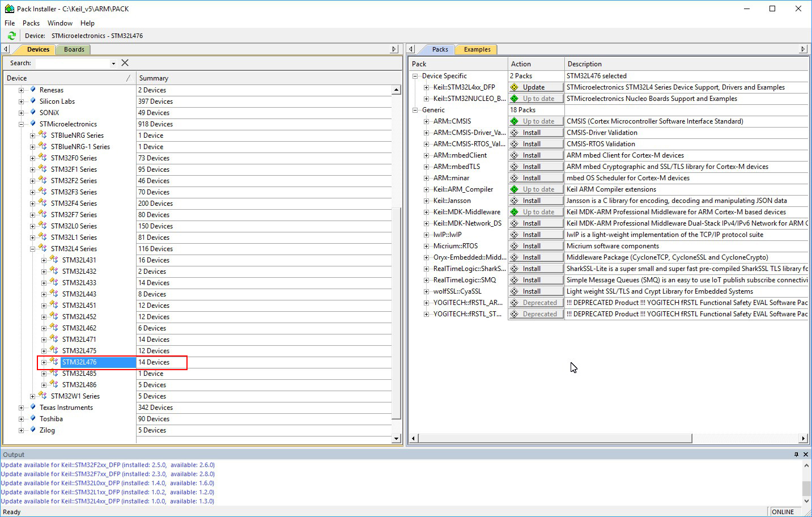The width and height of the screenshot is (812, 517).
Task: Switch to the Examples tab
Action: coord(477,49)
